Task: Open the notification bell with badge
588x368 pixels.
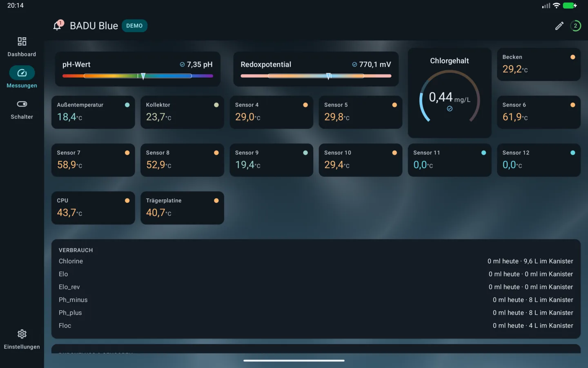Action: 58,25
